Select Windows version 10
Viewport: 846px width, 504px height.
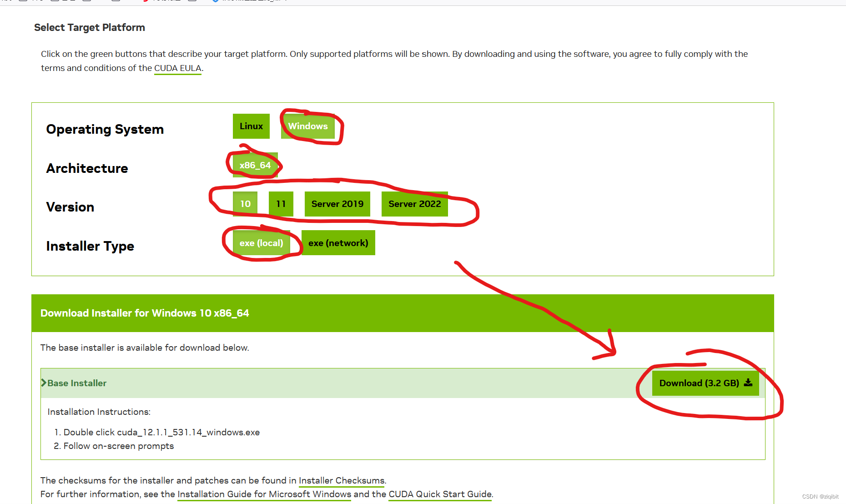245,204
